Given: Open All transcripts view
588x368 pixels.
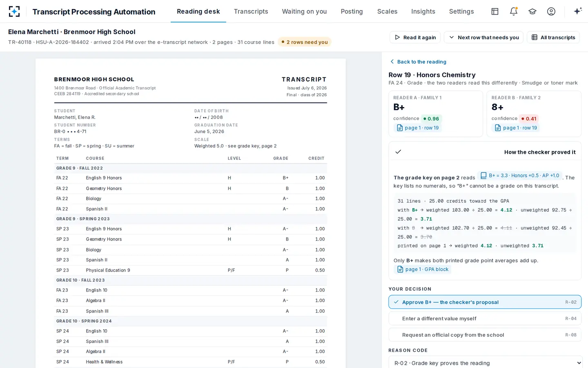Looking at the screenshot, I should (x=553, y=37).
